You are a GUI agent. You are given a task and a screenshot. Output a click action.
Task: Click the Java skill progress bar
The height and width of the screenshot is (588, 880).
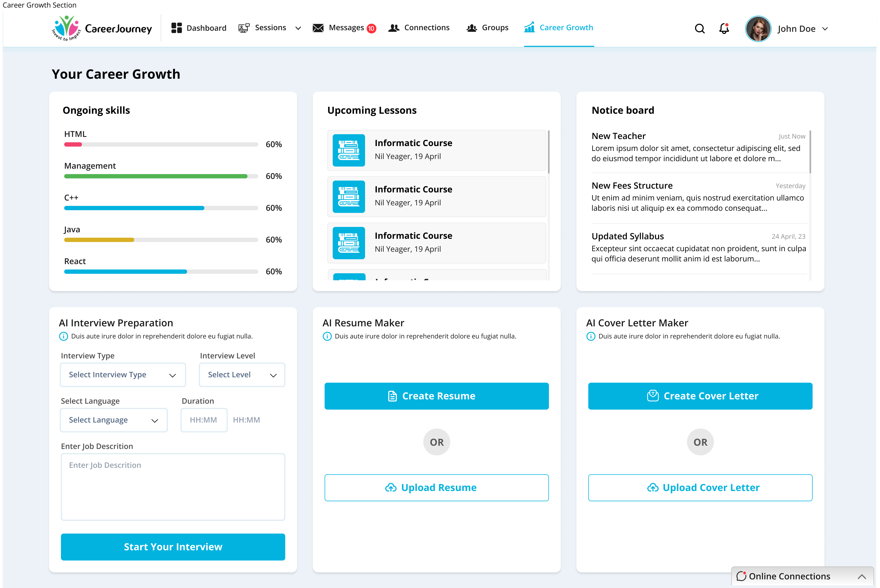point(161,240)
